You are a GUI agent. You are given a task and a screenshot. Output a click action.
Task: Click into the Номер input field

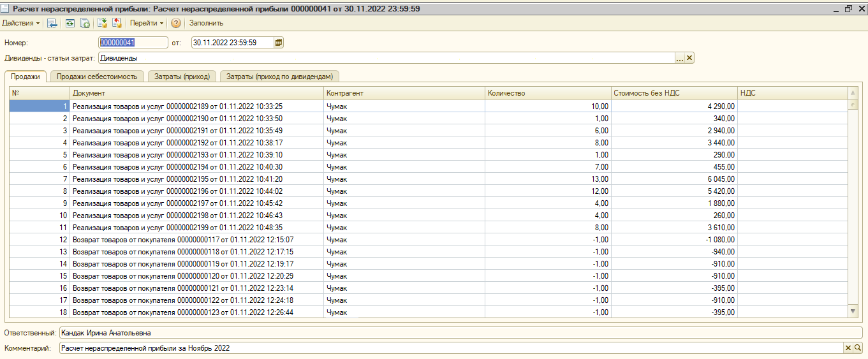pos(130,43)
